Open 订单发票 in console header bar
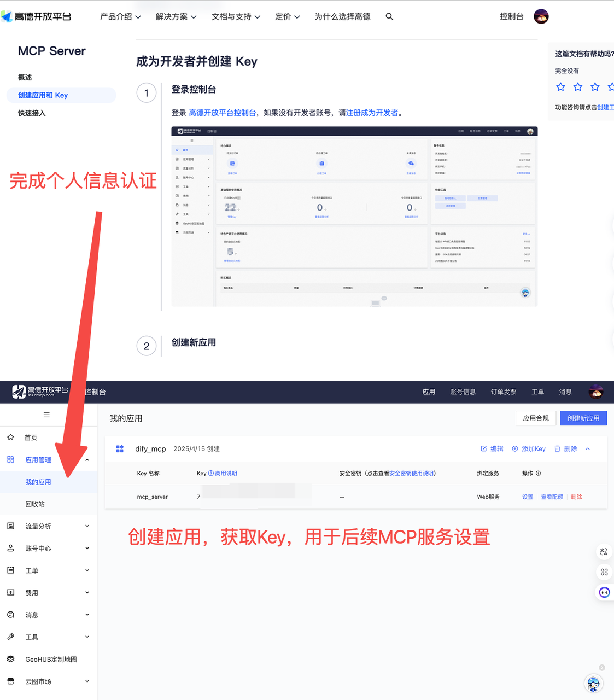 [504, 392]
